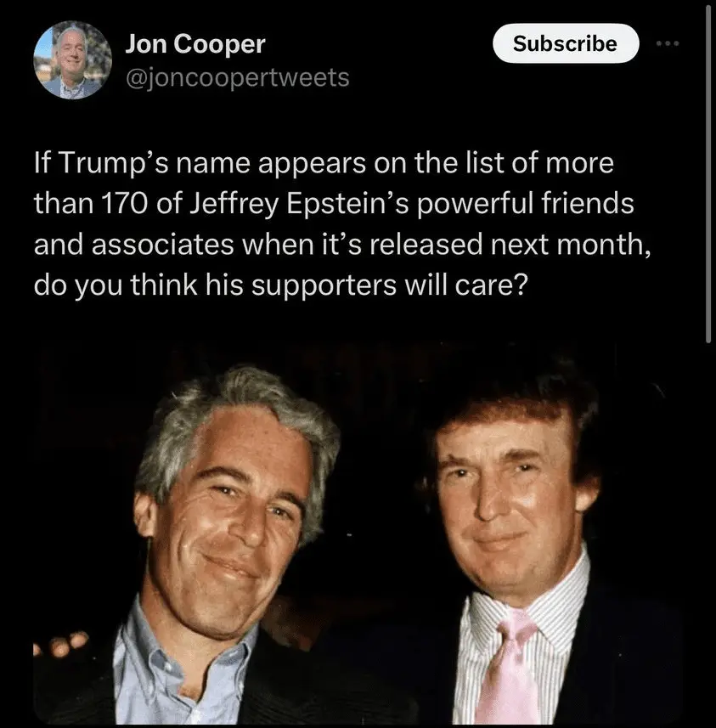Viewport: 716px width, 728px height.
Task: Click the words "and associates" in tweet
Action: (133, 245)
